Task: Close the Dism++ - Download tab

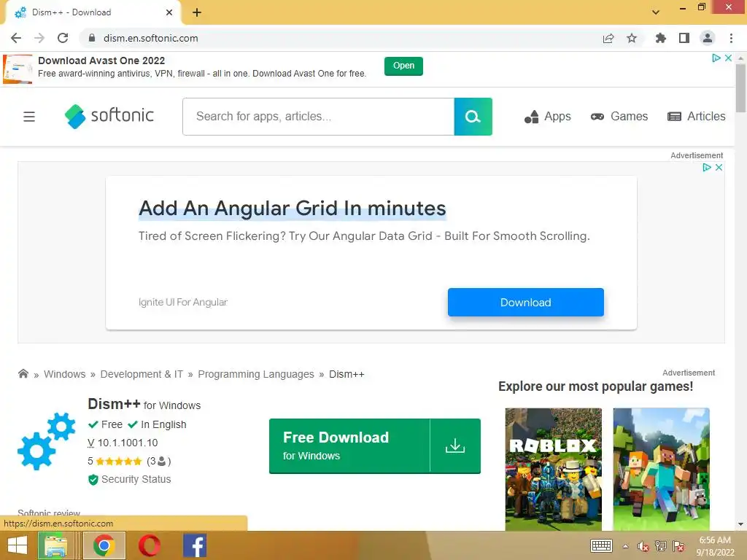Action: tap(169, 12)
